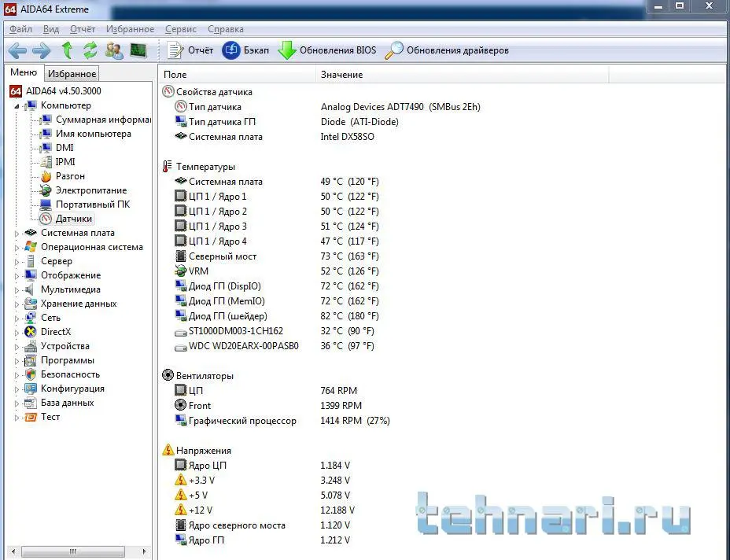Expand the Мультимедиа tree node

coord(17,290)
